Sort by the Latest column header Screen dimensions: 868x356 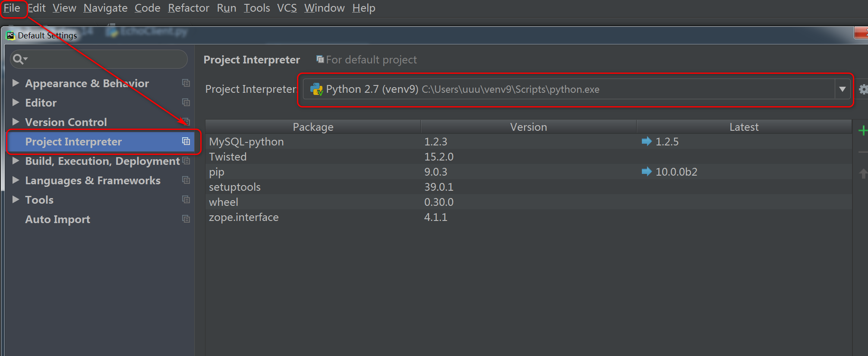pos(744,127)
